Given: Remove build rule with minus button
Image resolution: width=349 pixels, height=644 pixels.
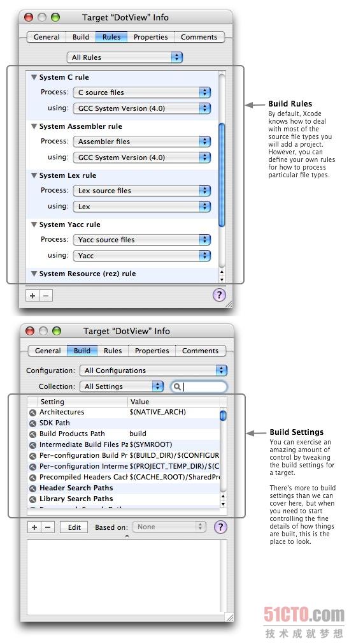Looking at the screenshot, I should pos(46,295).
